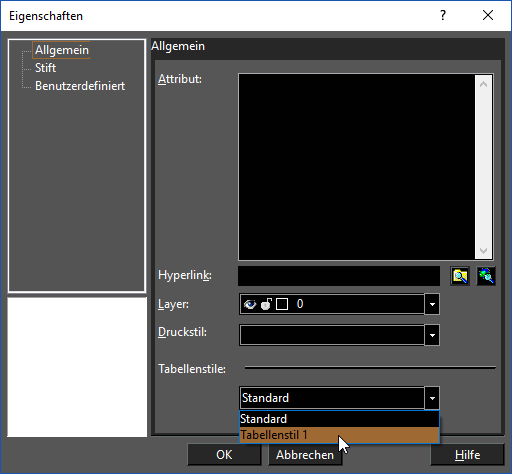Image resolution: width=512 pixels, height=474 pixels.
Task: Collapse the Tabellenstile dropdown arrow
Action: point(432,398)
